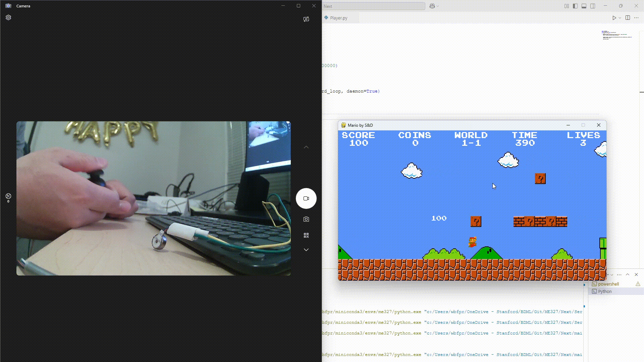Select the QR barcode scanning mode

[x=306, y=235]
